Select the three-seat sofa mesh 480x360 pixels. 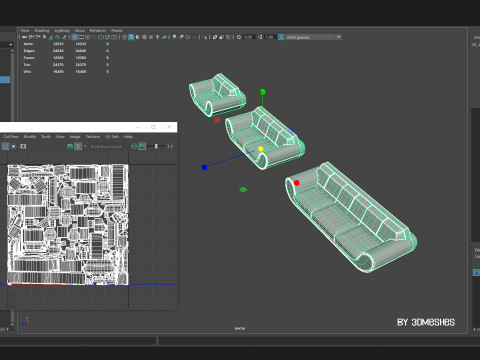coord(351,217)
